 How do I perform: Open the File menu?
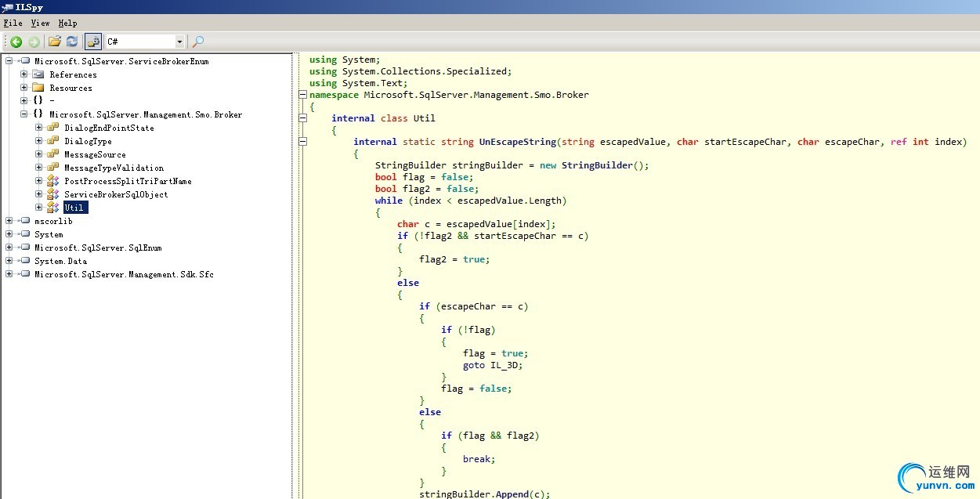(13, 24)
